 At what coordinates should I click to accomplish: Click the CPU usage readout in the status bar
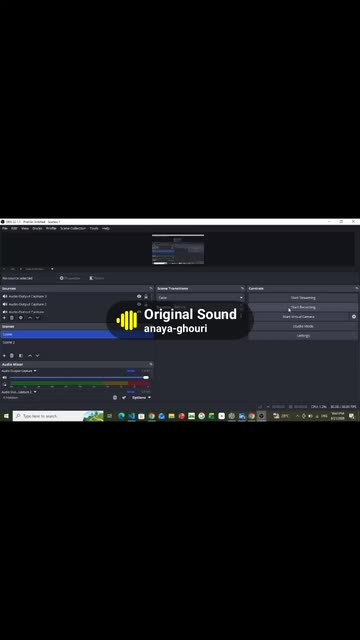click(319, 407)
